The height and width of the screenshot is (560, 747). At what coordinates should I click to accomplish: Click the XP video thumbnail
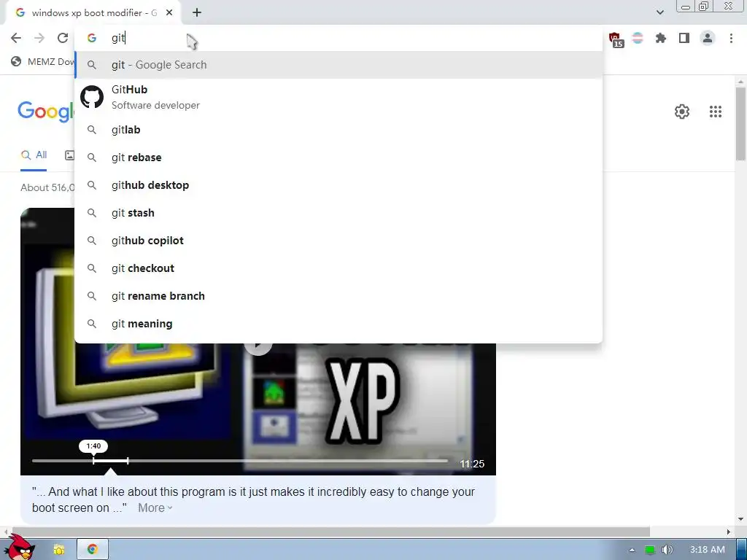click(258, 408)
